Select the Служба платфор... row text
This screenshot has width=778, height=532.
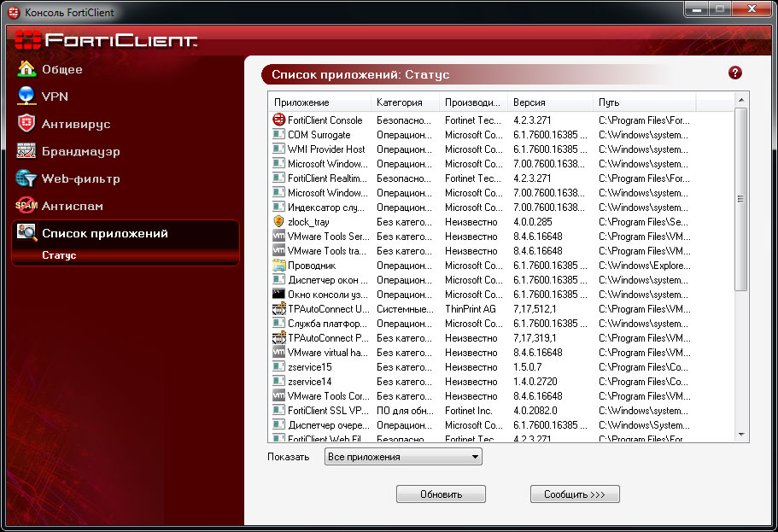point(327,324)
